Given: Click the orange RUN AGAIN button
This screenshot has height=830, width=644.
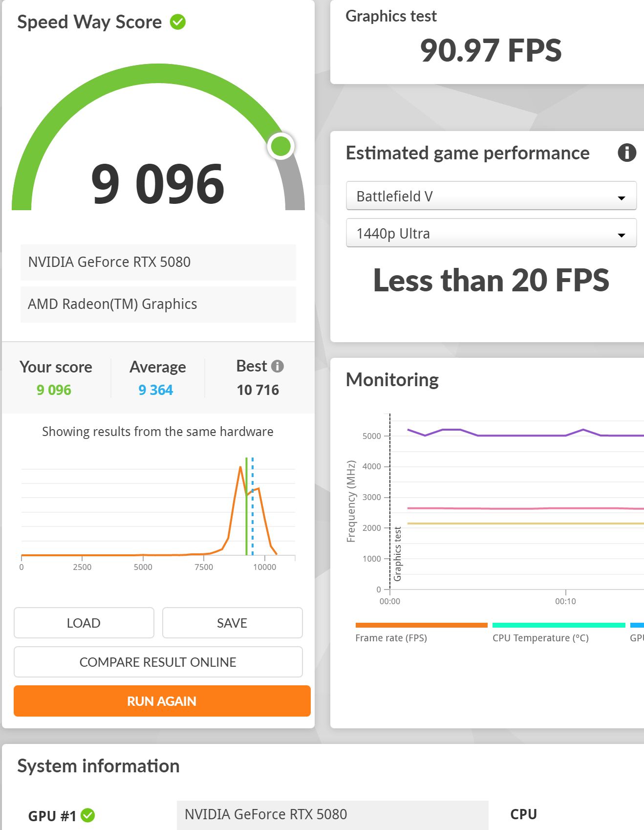Looking at the screenshot, I should click(162, 701).
